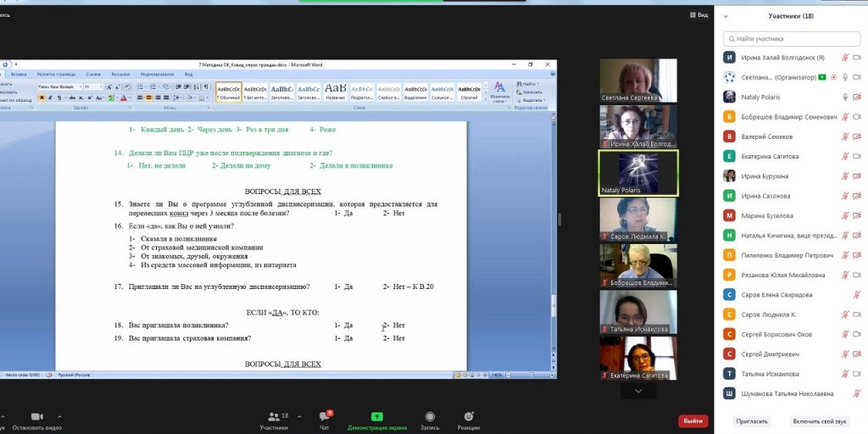Screen dimensions: 868x434
Task: Open the Реакции reactions icon
Action: (469, 417)
